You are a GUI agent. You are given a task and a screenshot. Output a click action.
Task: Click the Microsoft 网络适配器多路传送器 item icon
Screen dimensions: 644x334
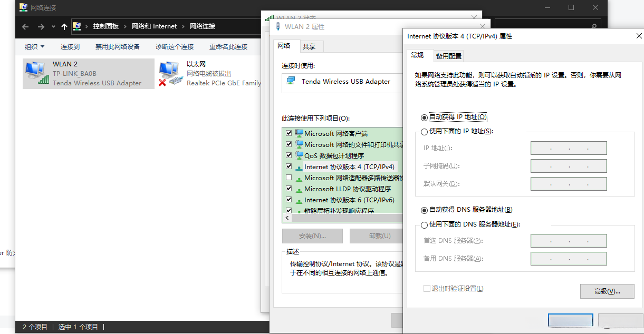pos(299,178)
